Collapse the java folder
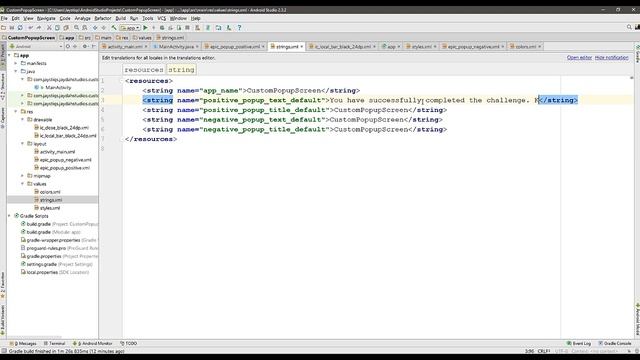Viewport: 640px width, 360px height. [x=16, y=71]
